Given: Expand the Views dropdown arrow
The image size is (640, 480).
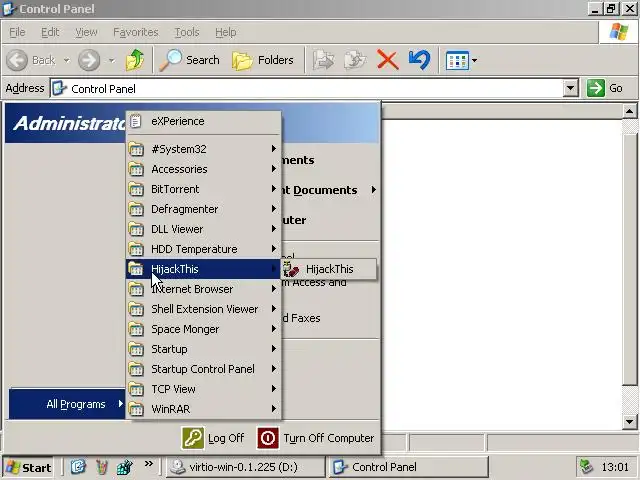Looking at the screenshot, I should click(x=474, y=61).
